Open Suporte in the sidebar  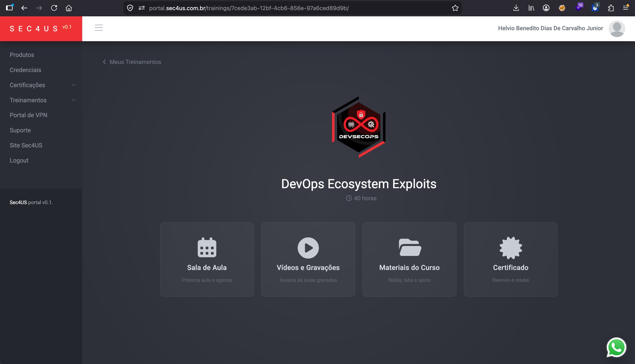tap(20, 130)
